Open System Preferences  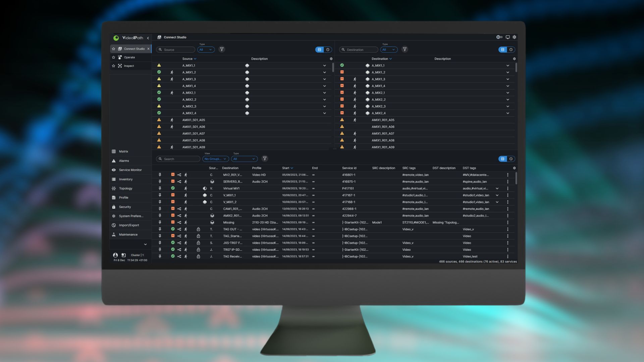[x=131, y=216]
